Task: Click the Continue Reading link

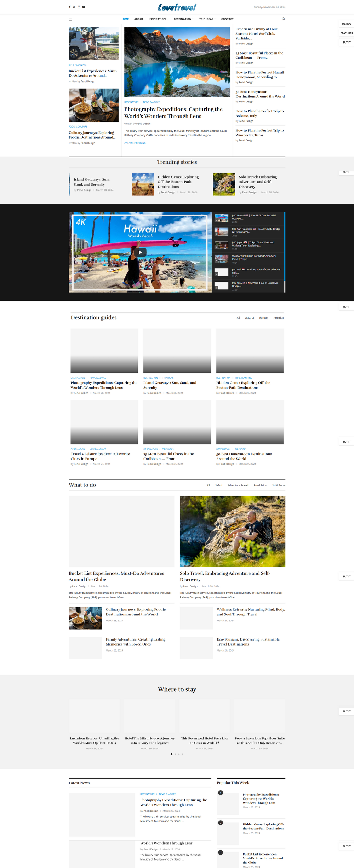Action: tap(135, 143)
